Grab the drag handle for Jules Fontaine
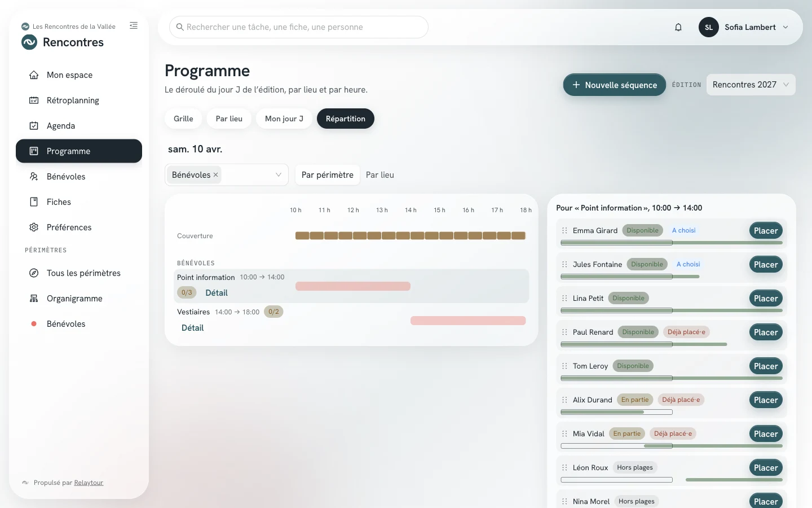This screenshot has width=812, height=508. [564, 264]
